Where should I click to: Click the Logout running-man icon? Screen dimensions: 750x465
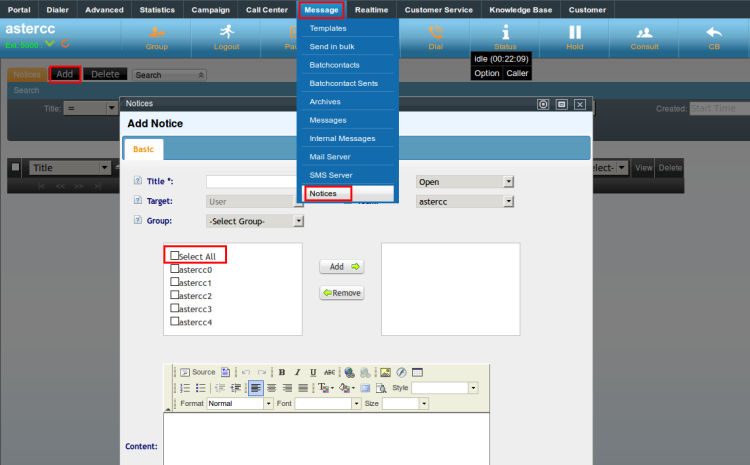point(226,32)
